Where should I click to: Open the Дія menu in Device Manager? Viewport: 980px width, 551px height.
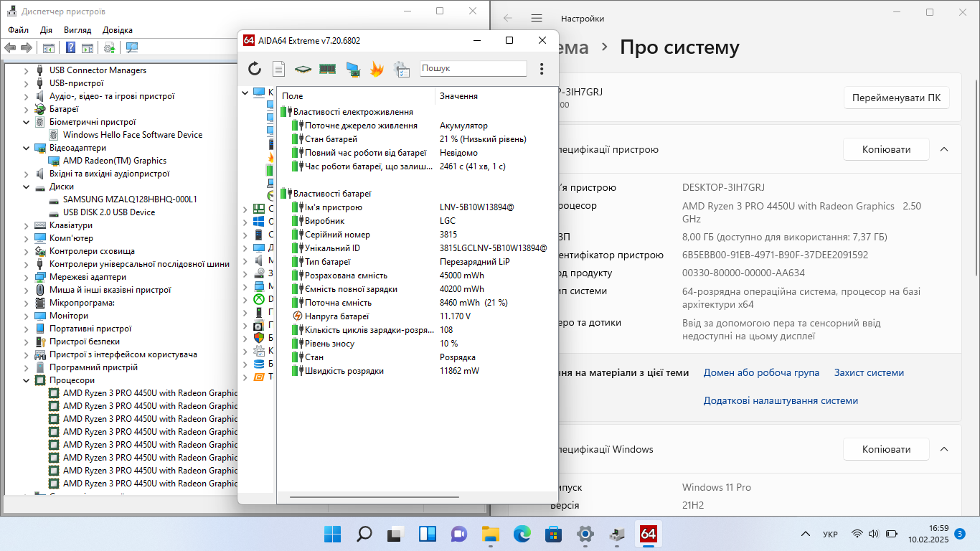point(46,30)
